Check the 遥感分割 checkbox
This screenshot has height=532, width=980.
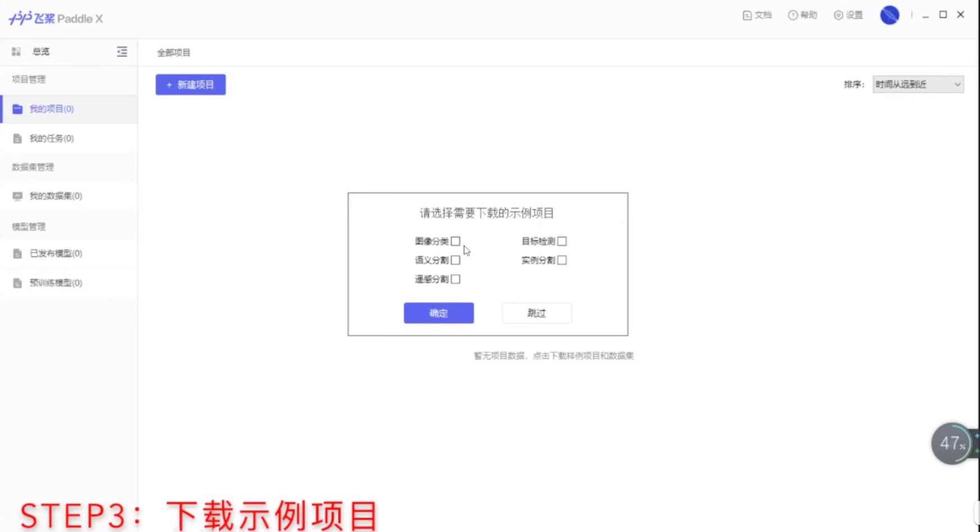coord(456,279)
